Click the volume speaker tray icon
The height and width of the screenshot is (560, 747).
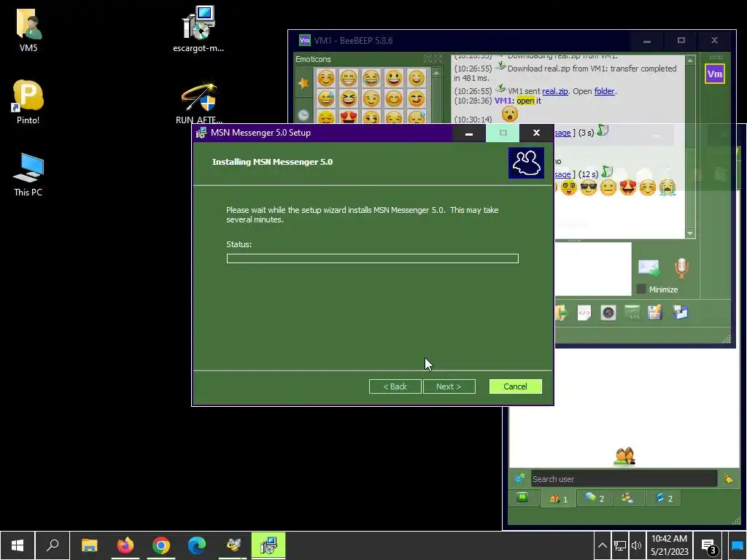[x=636, y=545]
